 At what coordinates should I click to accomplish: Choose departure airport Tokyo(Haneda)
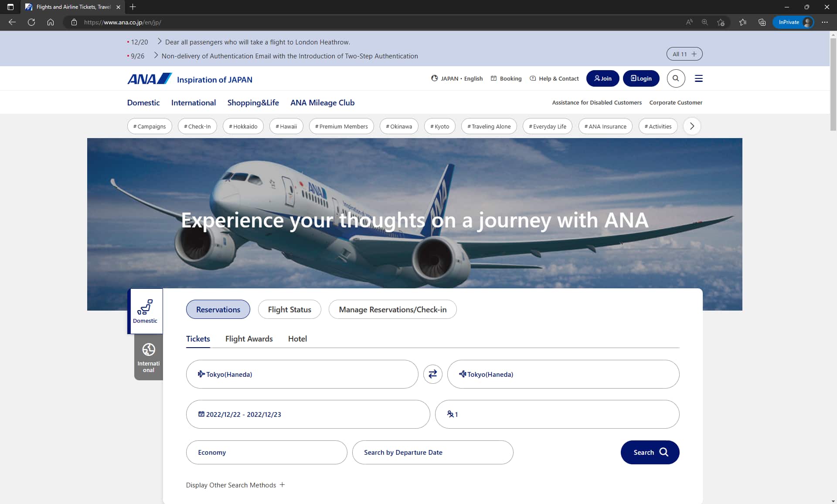pos(302,374)
